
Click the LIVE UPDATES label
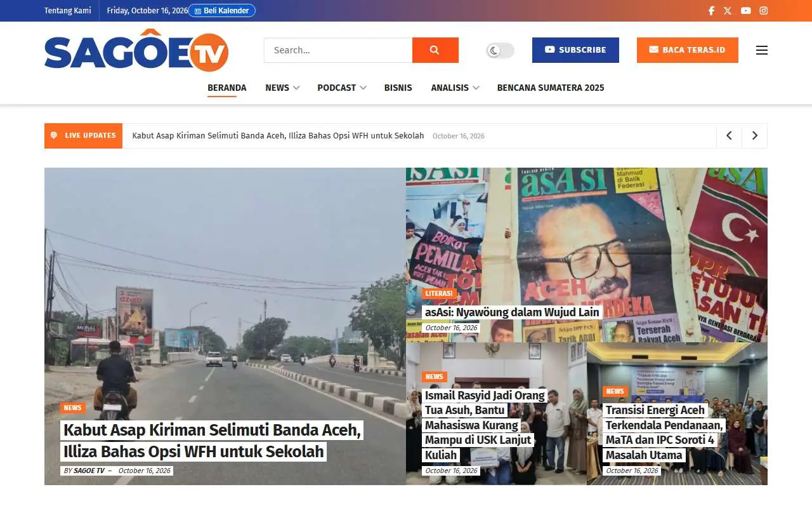(x=83, y=136)
